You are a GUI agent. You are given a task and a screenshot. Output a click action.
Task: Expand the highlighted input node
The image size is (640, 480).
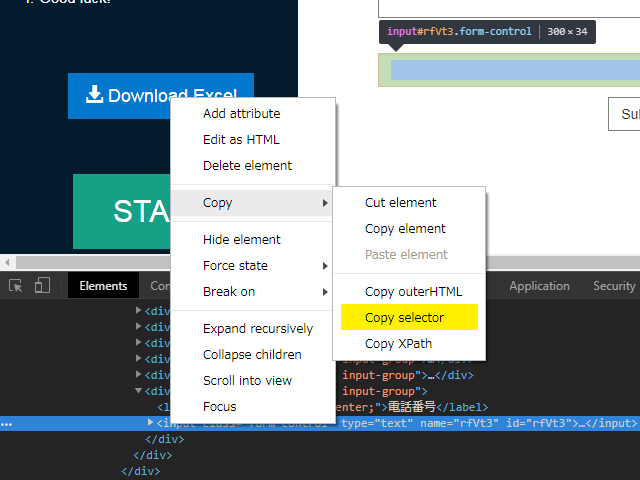(150, 422)
